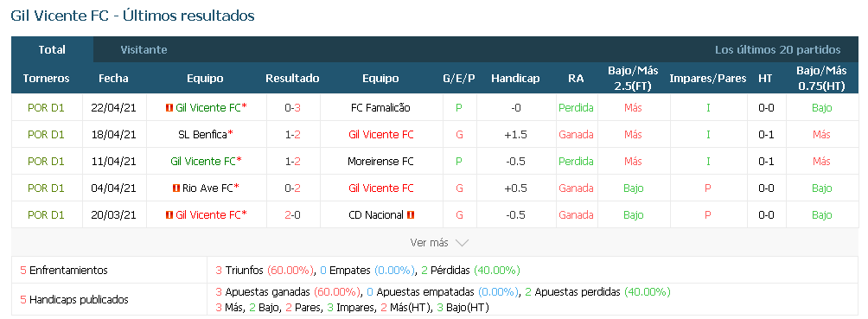Open SL Benfica team link
Screen dimensions: 868x319
click(x=202, y=135)
